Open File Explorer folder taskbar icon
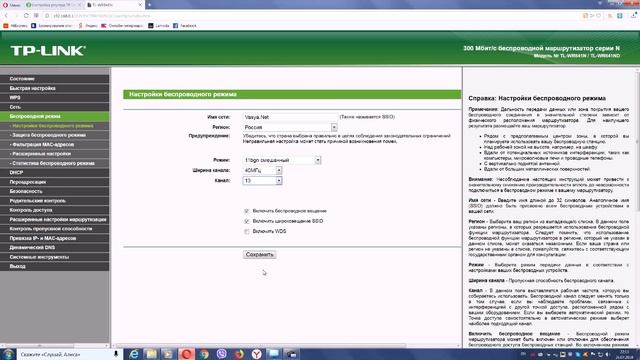 pos(151,354)
